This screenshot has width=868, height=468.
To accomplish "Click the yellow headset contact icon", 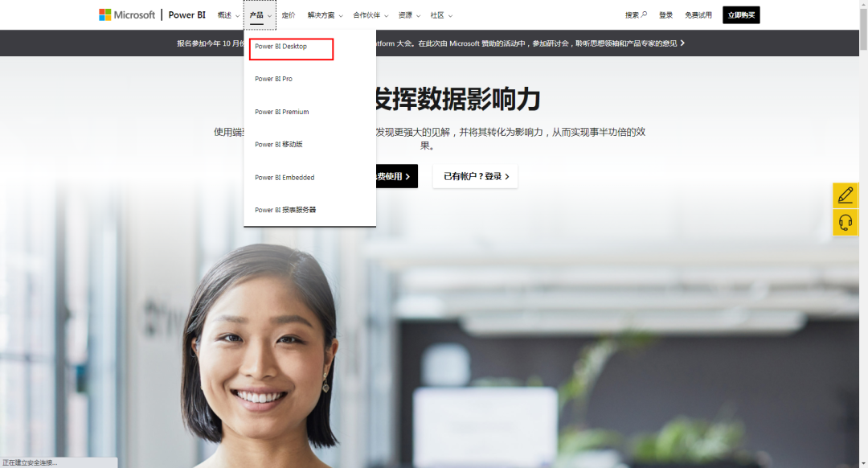I will click(845, 223).
